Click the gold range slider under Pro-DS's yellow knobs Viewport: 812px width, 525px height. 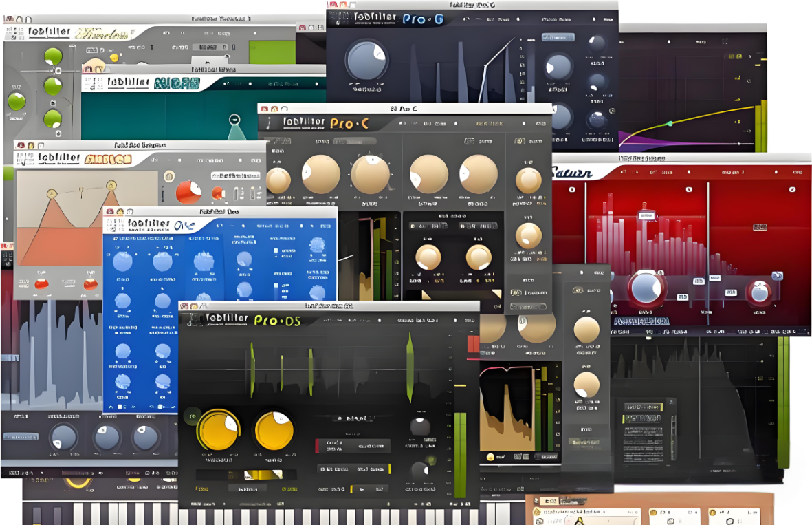[263, 474]
